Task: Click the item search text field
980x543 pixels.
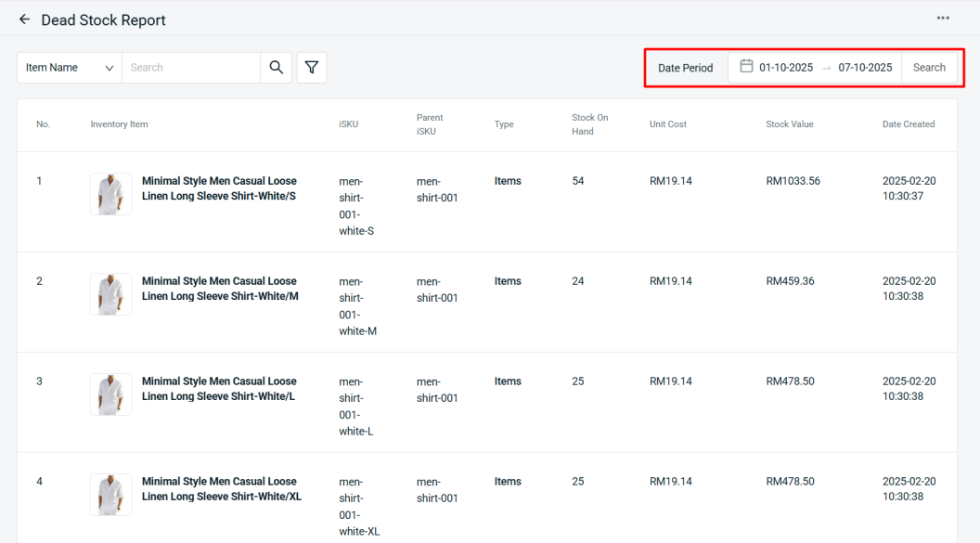Action: coord(191,68)
